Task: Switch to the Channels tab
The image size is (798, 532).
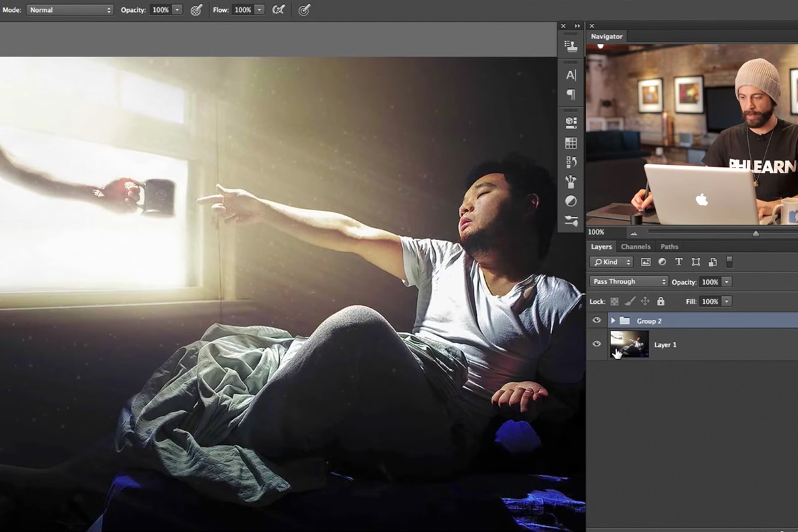Action: [x=635, y=247]
